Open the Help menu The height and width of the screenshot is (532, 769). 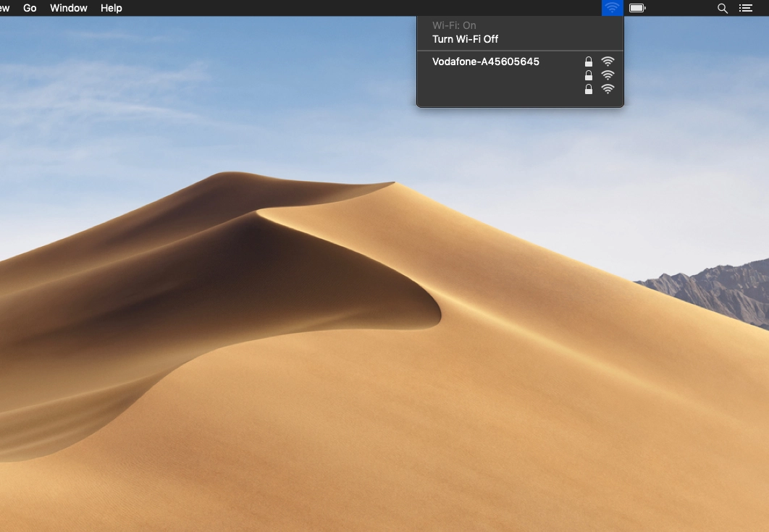111,8
